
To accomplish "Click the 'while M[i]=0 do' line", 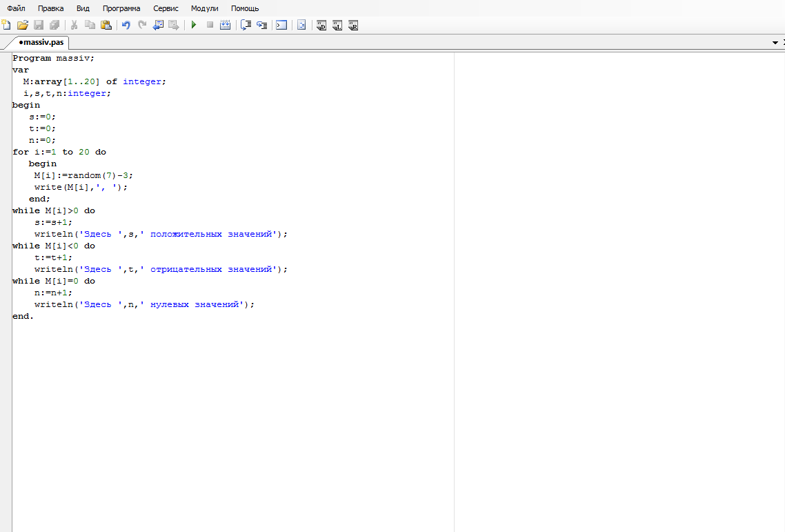I will click(54, 281).
